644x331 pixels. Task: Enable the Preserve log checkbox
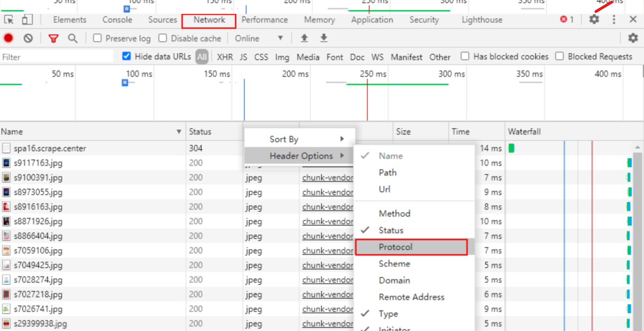pyautogui.click(x=97, y=38)
